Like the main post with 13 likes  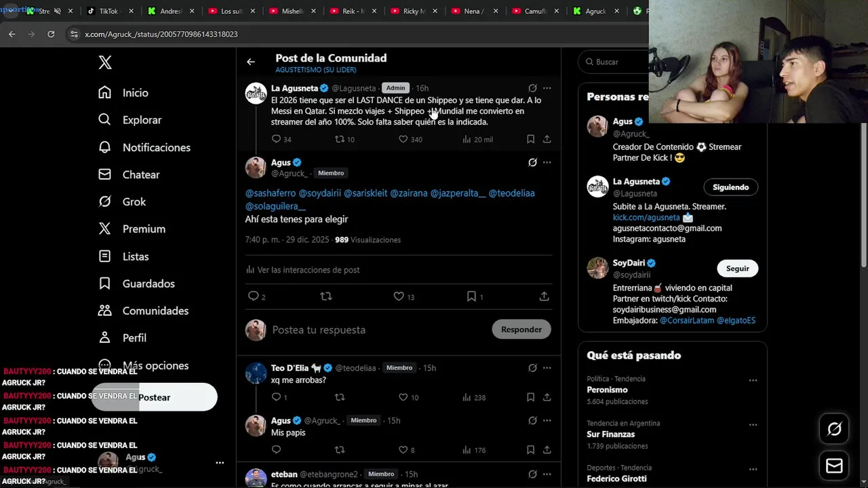click(403, 296)
